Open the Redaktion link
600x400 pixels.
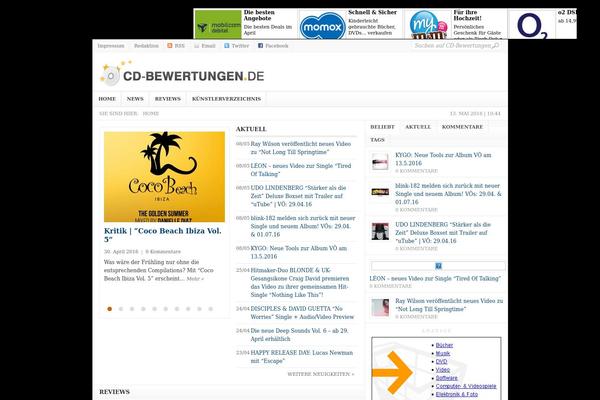click(x=146, y=46)
